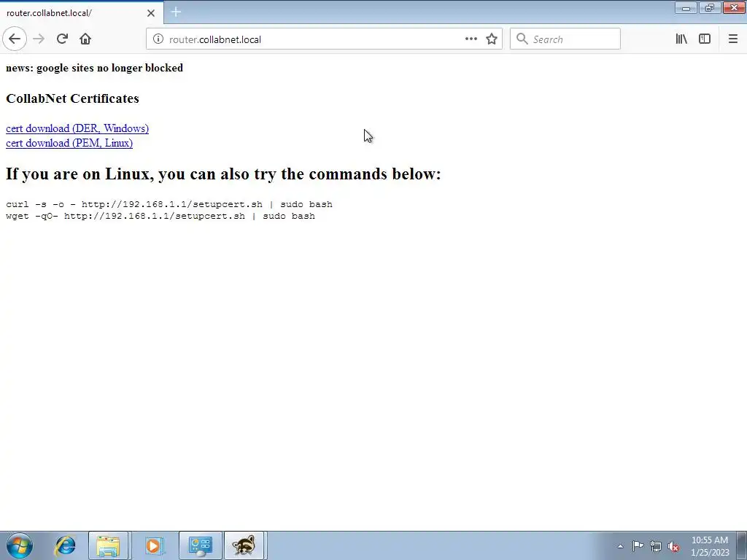This screenshot has height=560, width=747.
Task: Launch Internet Explorer from taskbar
Action: tap(65, 545)
